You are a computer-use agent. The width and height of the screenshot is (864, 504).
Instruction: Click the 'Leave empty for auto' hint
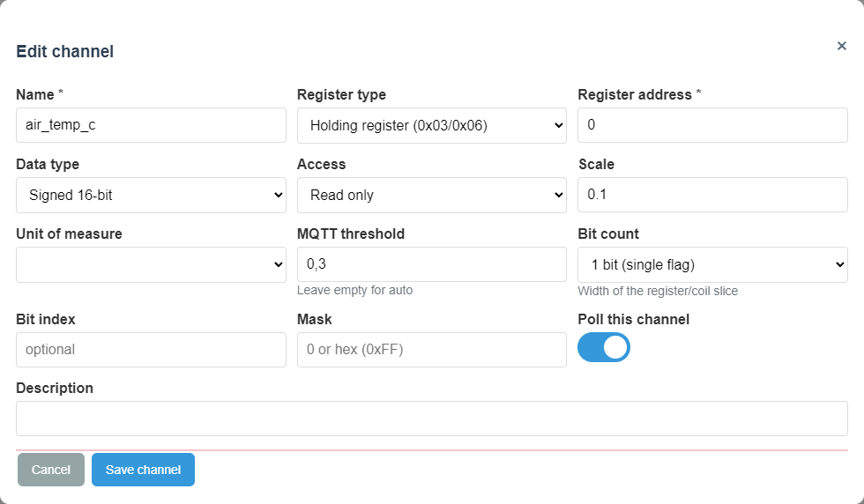(x=354, y=291)
